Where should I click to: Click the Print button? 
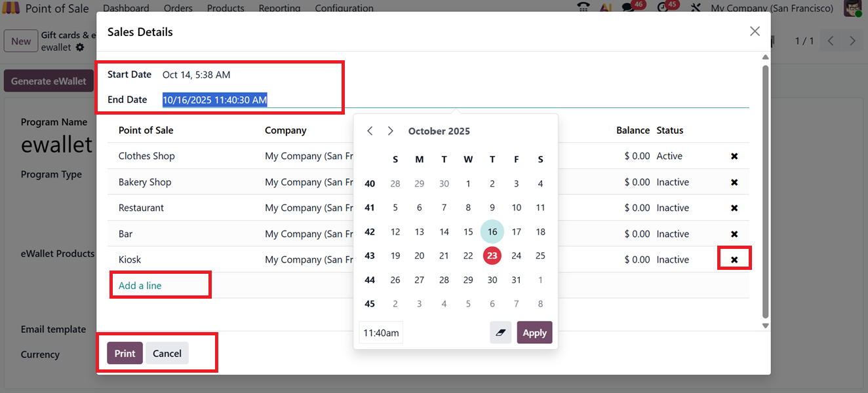click(125, 353)
